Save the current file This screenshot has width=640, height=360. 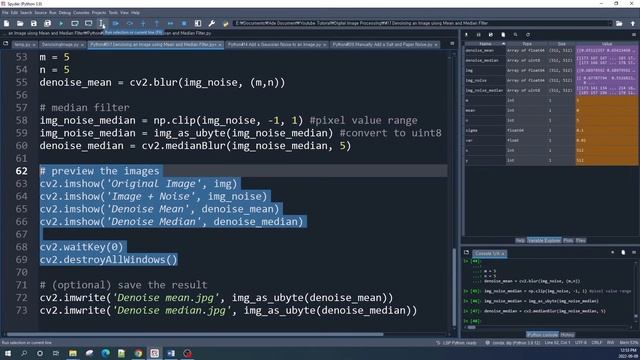(x=34, y=24)
